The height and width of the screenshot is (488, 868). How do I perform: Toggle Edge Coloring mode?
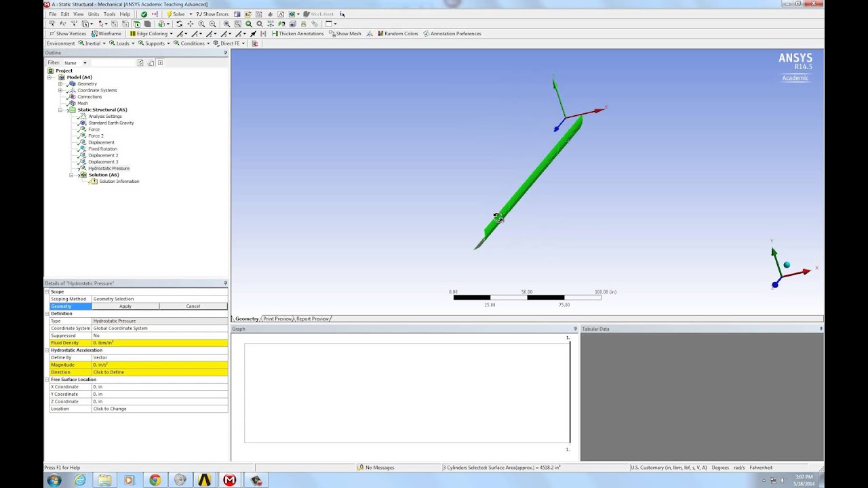149,33
